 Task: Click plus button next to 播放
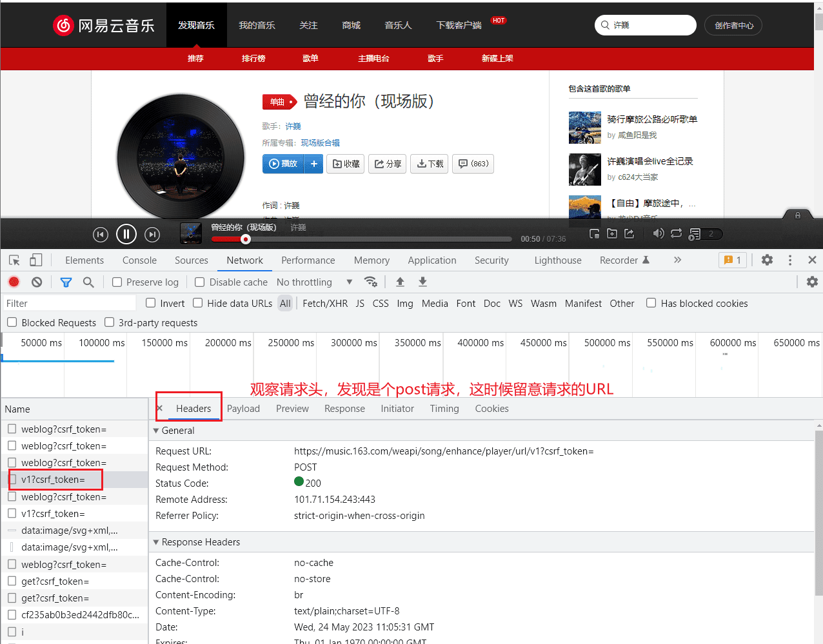tap(314, 164)
